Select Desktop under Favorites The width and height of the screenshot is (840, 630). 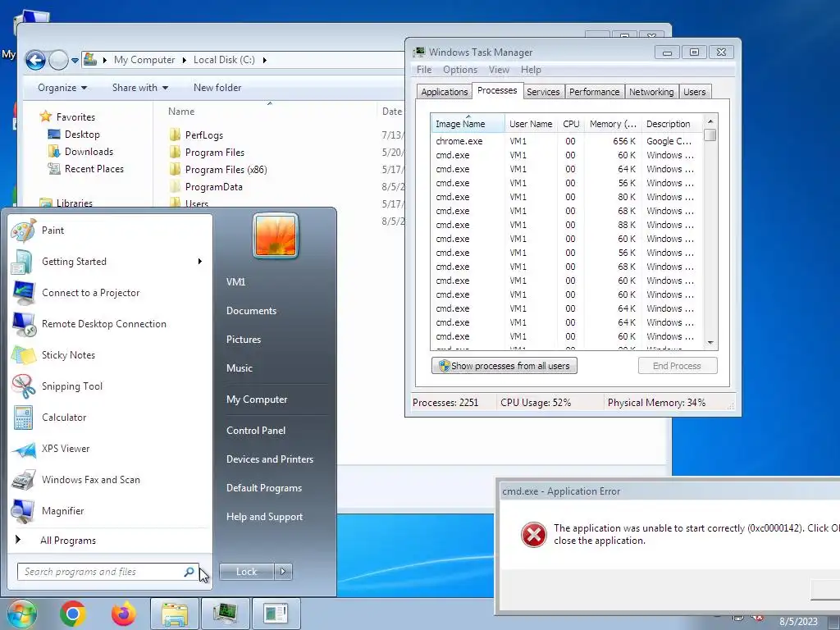coord(82,135)
